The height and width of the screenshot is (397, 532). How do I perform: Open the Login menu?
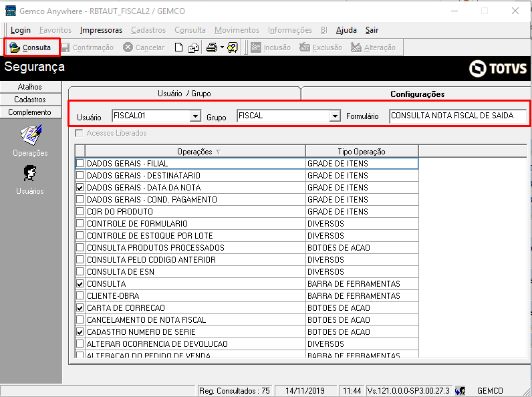click(x=20, y=30)
